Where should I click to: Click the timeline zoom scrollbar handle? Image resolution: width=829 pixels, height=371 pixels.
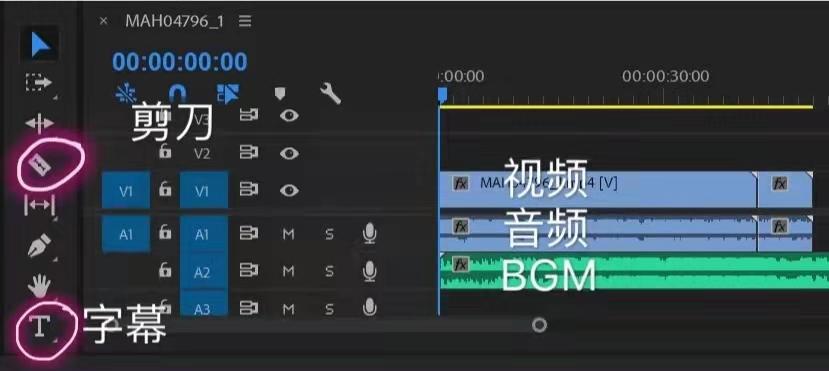(x=539, y=324)
